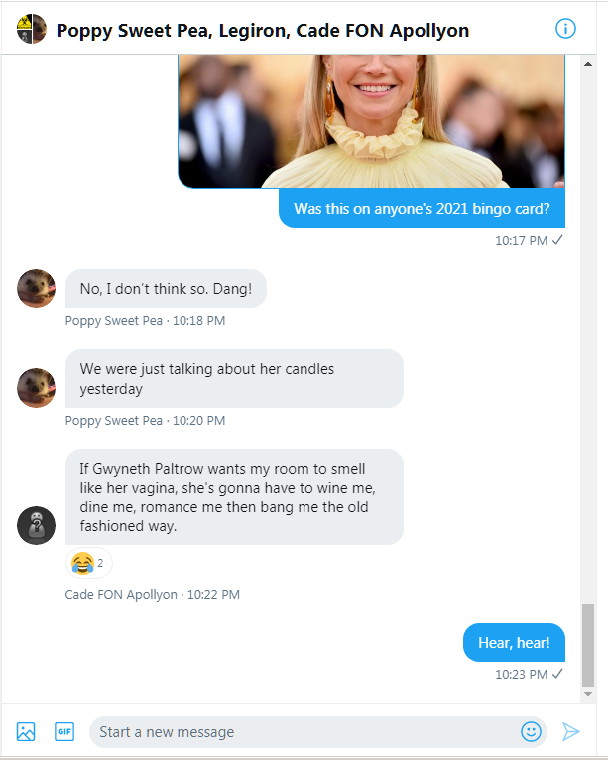Click the 10:23 PM timestamp
Viewport: 608px width, 760px height.
tap(521, 674)
